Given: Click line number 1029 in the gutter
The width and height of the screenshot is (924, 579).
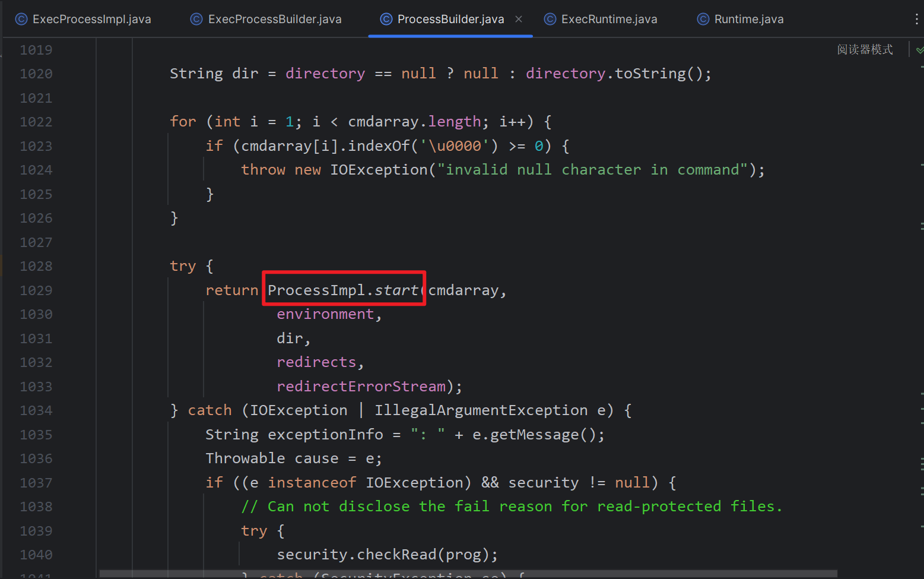Looking at the screenshot, I should click(x=36, y=290).
